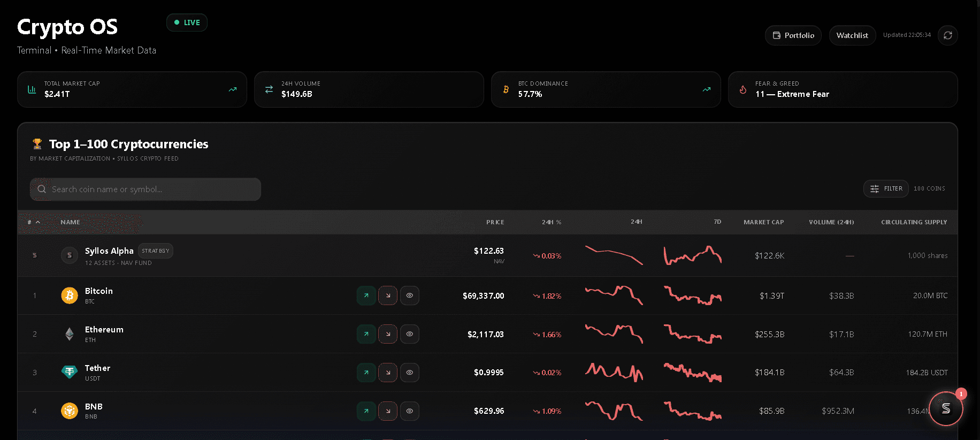980x440 pixels.
Task: Sort by the # rank column
Action: pos(34,222)
